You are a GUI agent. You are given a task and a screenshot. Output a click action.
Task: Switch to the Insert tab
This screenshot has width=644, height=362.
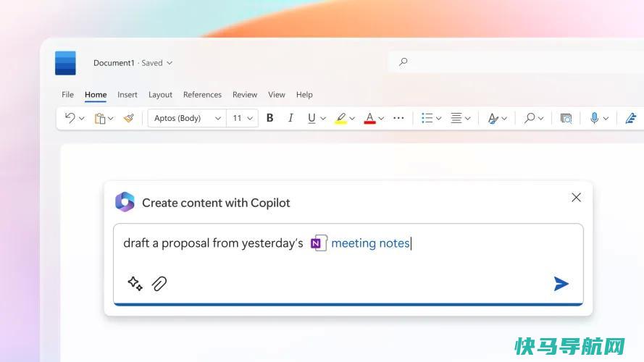(x=127, y=94)
